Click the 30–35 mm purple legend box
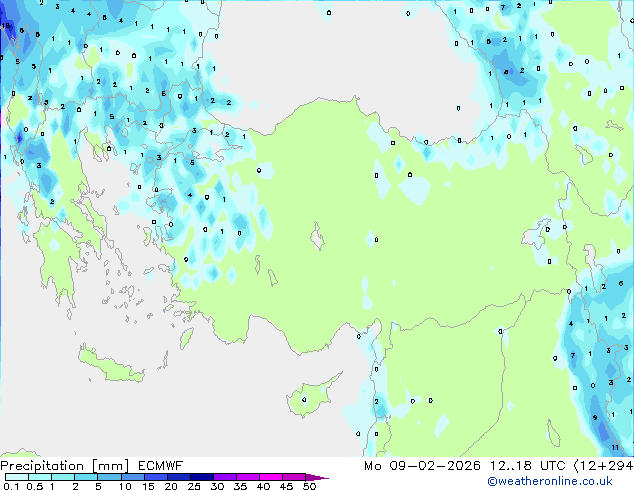This screenshot has width=634, height=490. pyautogui.click(x=224, y=477)
